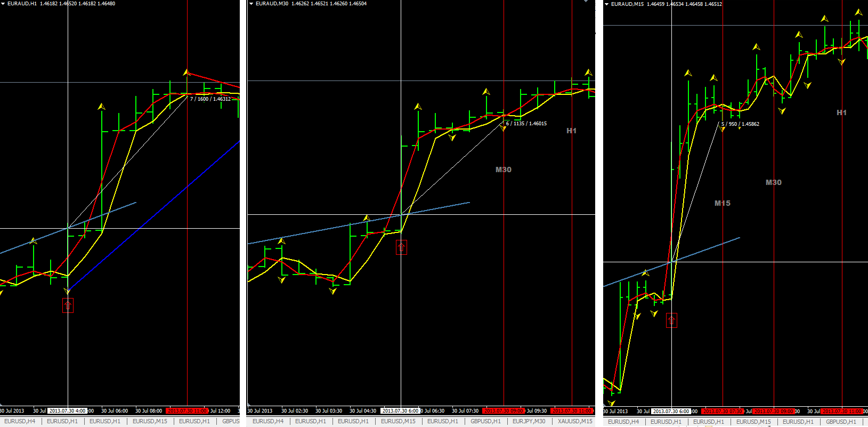Click the M15 label in EURAUD,M15 chart
This screenshot has width=868, height=427.
pos(723,203)
